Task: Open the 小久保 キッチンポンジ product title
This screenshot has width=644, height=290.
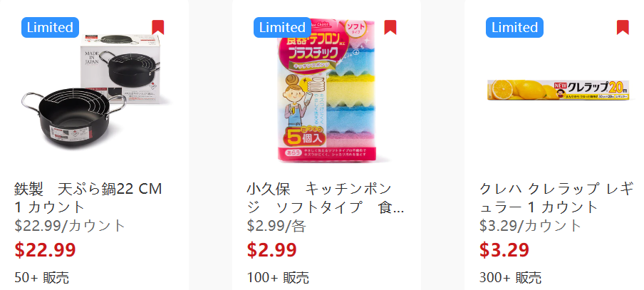Action: tap(326, 198)
